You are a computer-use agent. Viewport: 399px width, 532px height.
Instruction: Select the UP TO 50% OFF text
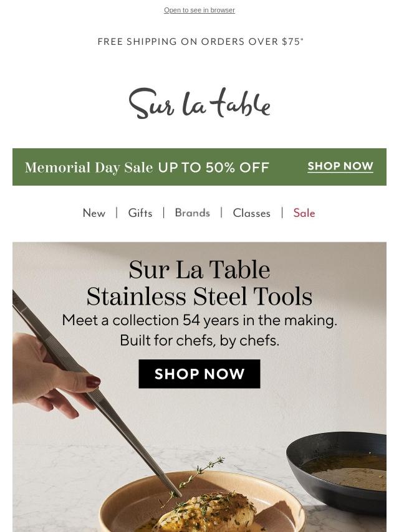click(x=214, y=168)
